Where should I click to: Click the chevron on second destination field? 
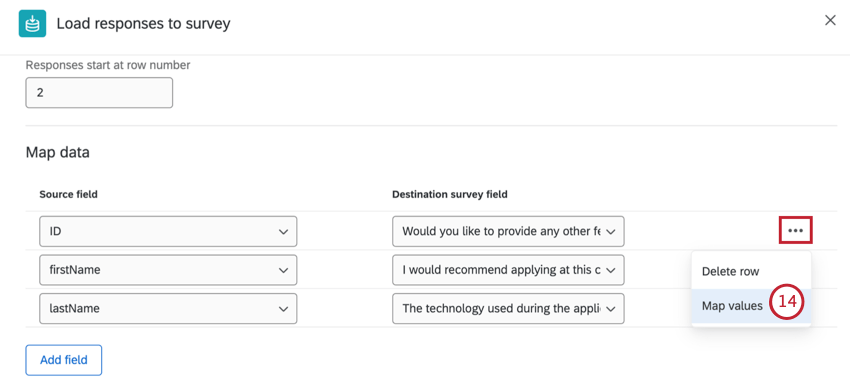tap(610, 270)
